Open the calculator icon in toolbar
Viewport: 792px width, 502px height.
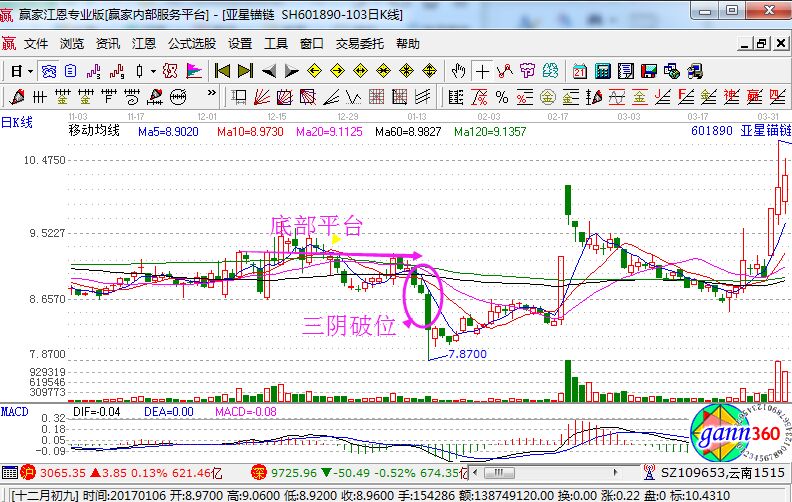(602, 71)
